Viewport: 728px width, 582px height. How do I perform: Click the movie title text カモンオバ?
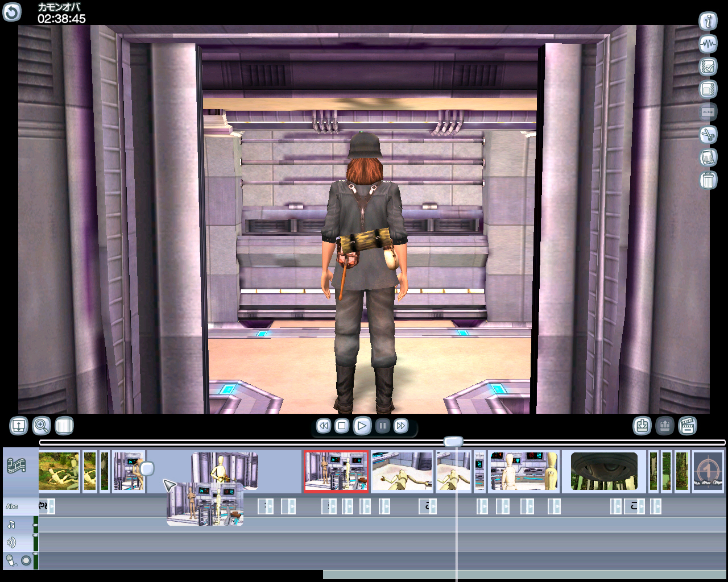click(59, 7)
